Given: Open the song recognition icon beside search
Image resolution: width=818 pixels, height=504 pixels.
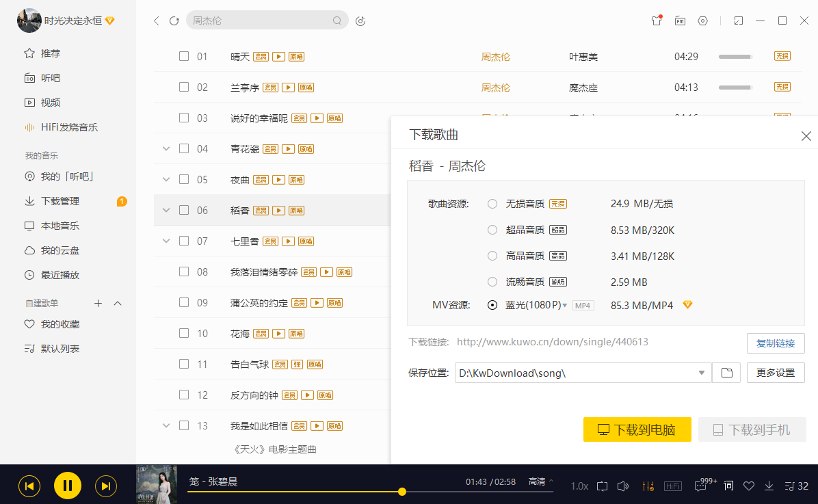Looking at the screenshot, I should pyautogui.click(x=360, y=21).
